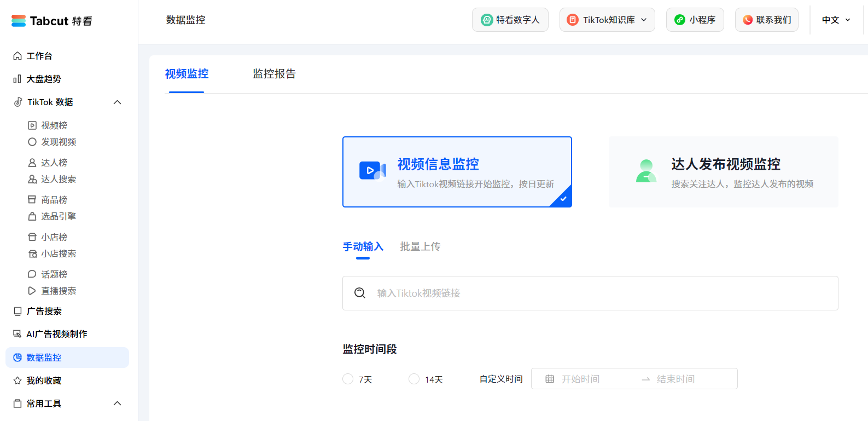
Task: Open the 中文 language dropdown
Action: tap(836, 20)
